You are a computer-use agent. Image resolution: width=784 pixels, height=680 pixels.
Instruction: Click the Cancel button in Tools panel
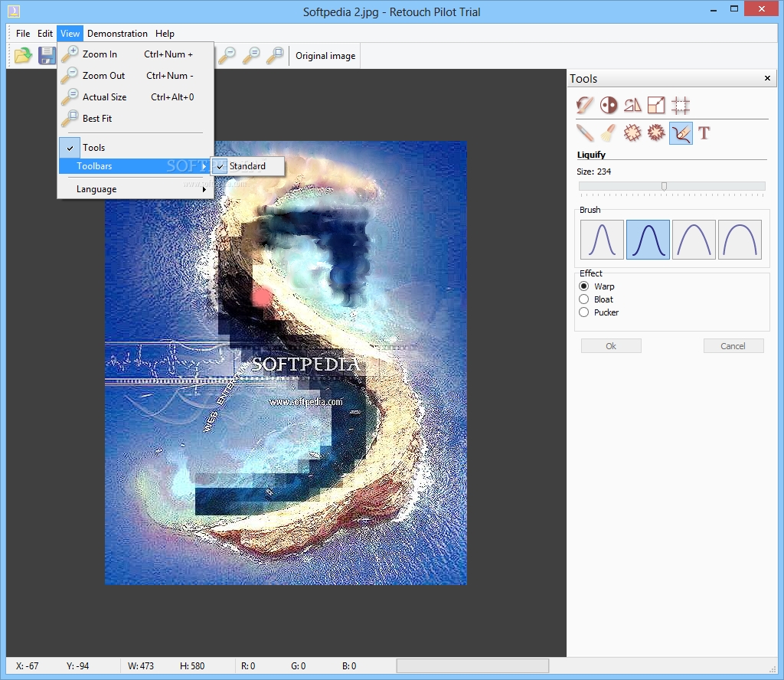coord(733,346)
